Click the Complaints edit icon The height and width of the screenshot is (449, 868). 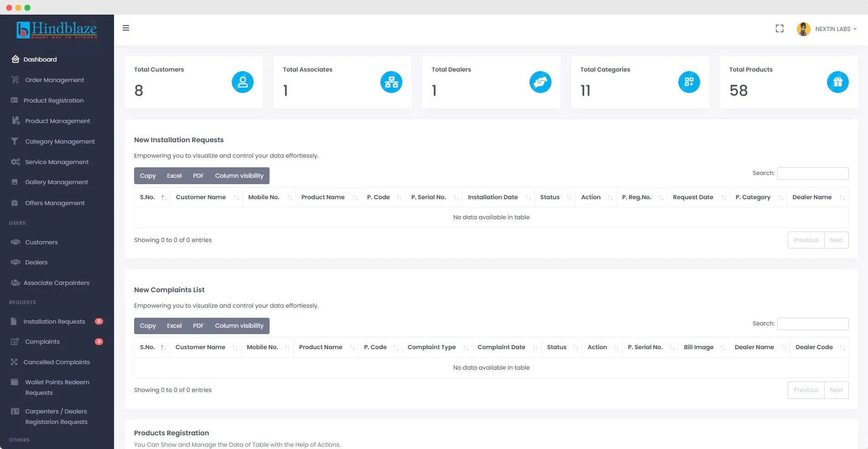[15, 341]
